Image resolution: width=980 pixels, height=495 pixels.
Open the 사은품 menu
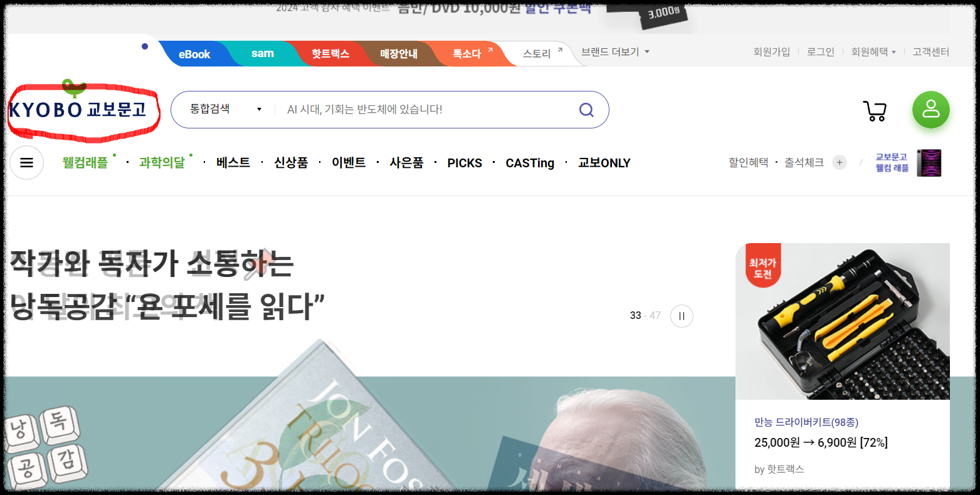406,163
